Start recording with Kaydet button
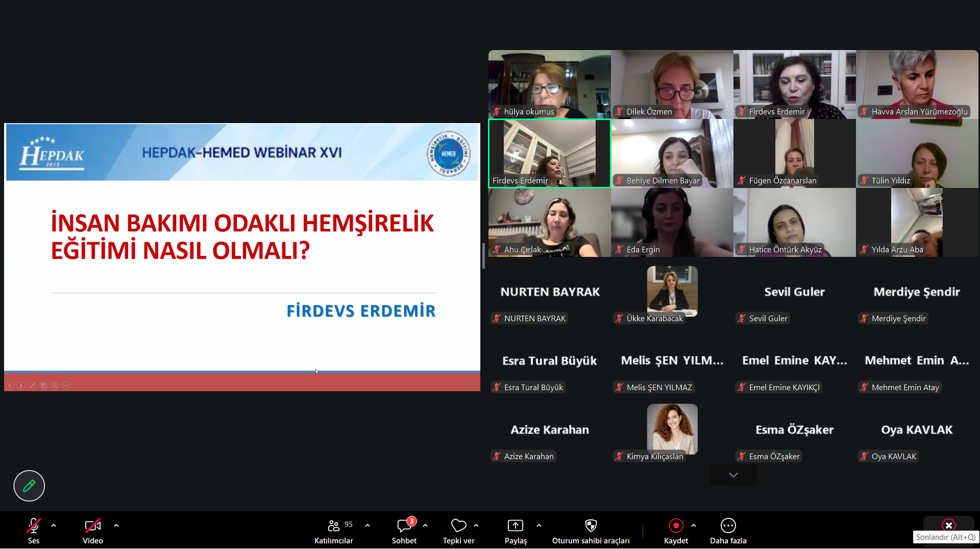Image resolution: width=980 pixels, height=549 pixels. [x=676, y=531]
